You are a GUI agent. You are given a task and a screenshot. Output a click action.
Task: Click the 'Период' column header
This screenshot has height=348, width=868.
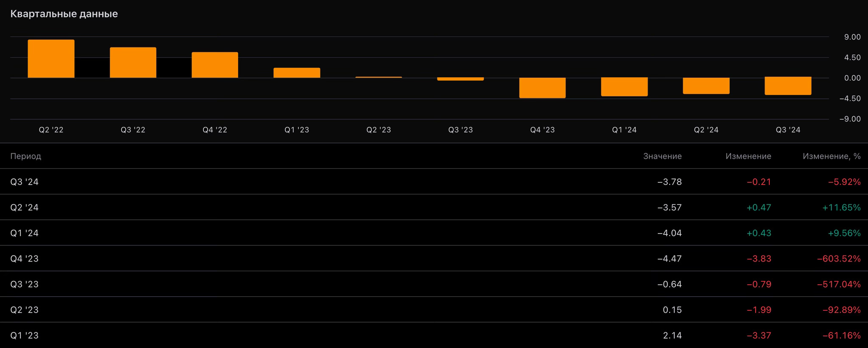point(26,156)
